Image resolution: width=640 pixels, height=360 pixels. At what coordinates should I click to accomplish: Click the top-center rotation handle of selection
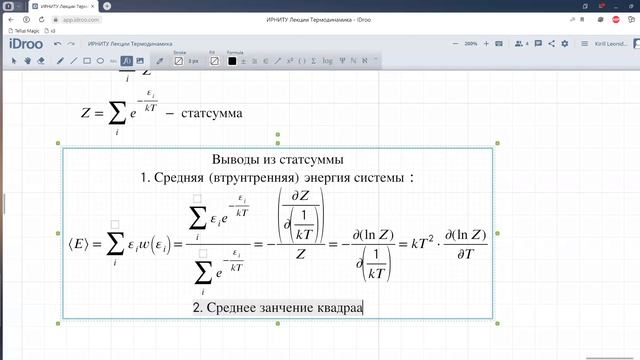pyautogui.click(x=278, y=134)
